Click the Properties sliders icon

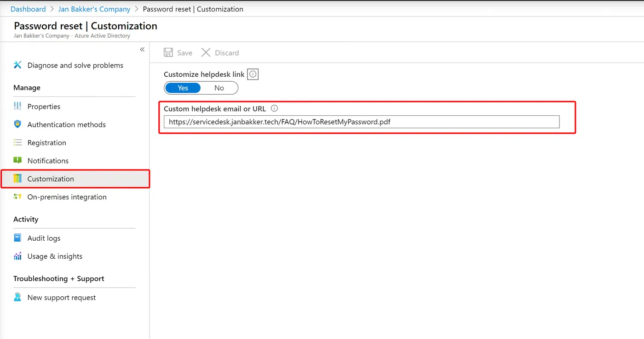17,106
